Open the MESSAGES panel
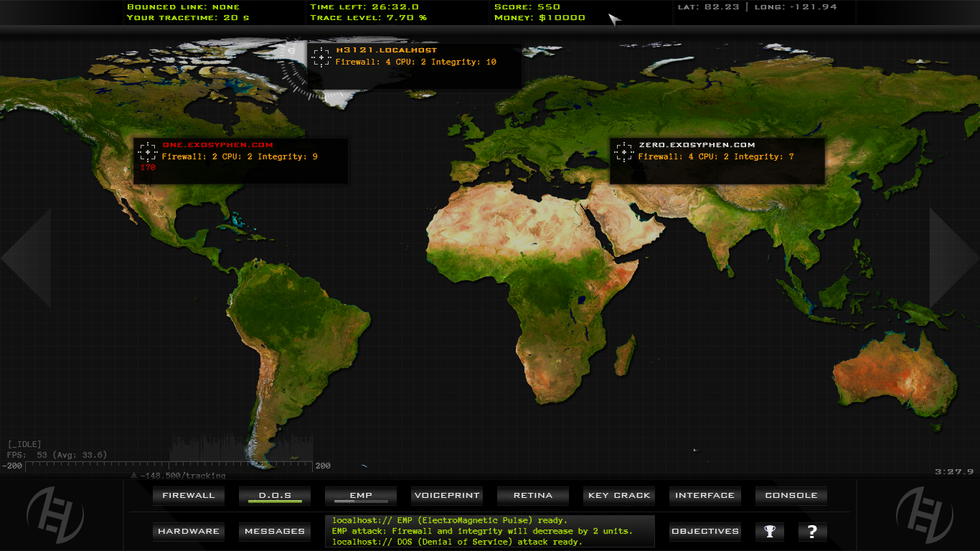Image resolution: width=980 pixels, height=551 pixels. [x=274, y=531]
